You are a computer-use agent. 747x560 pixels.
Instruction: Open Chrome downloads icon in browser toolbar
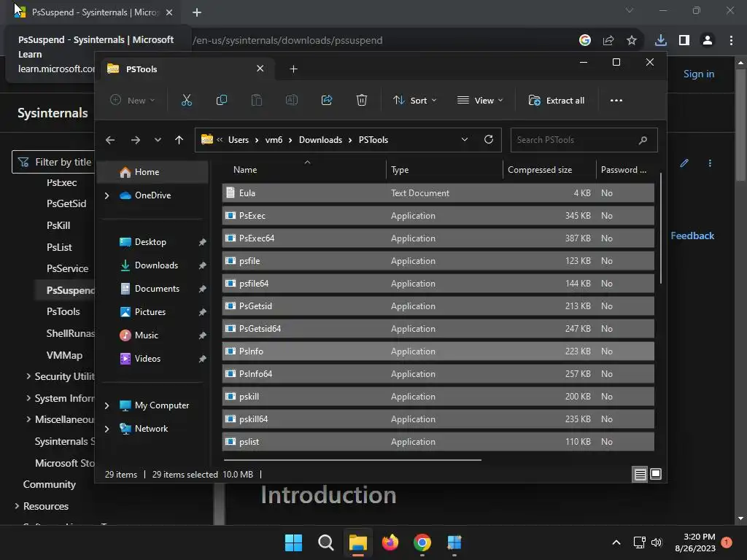(660, 41)
